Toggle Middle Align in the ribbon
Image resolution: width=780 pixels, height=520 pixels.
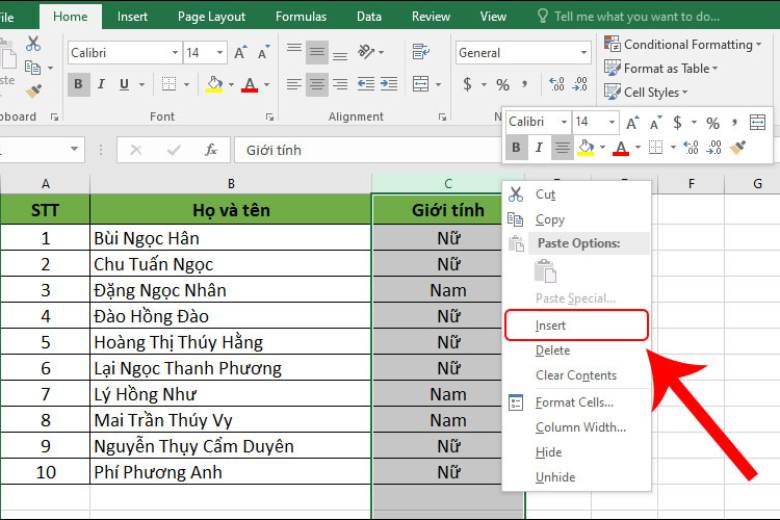point(317,52)
